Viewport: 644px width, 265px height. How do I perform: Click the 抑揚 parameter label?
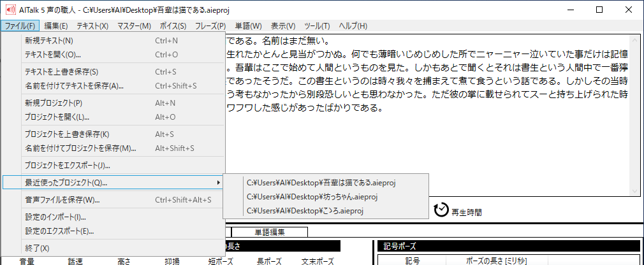[172, 261]
